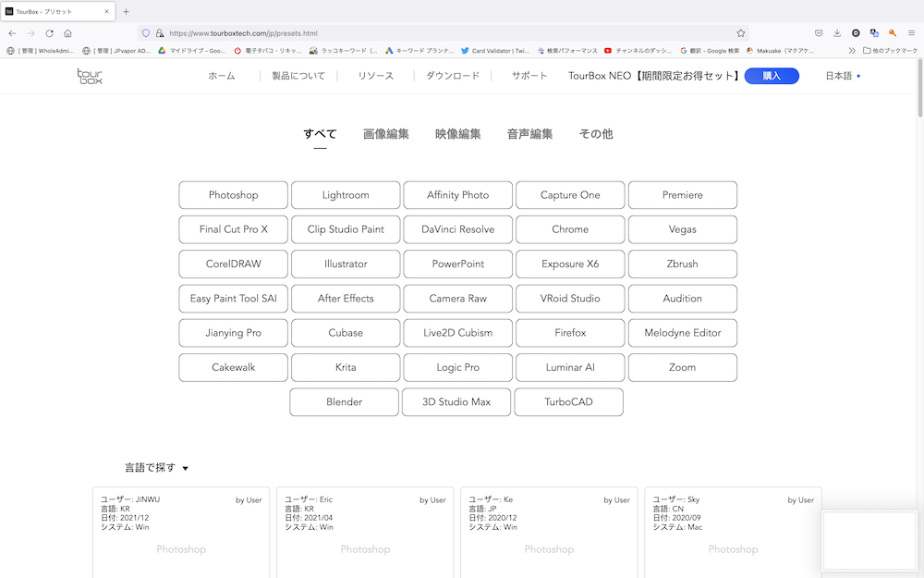Open the 検索パフォーマンス bookmark
Viewport: 924px width, 578px height.
pos(567,51)
